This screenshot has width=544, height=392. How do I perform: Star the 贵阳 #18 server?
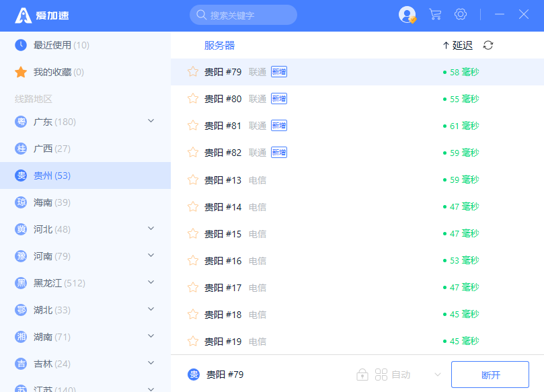point(193,314)
